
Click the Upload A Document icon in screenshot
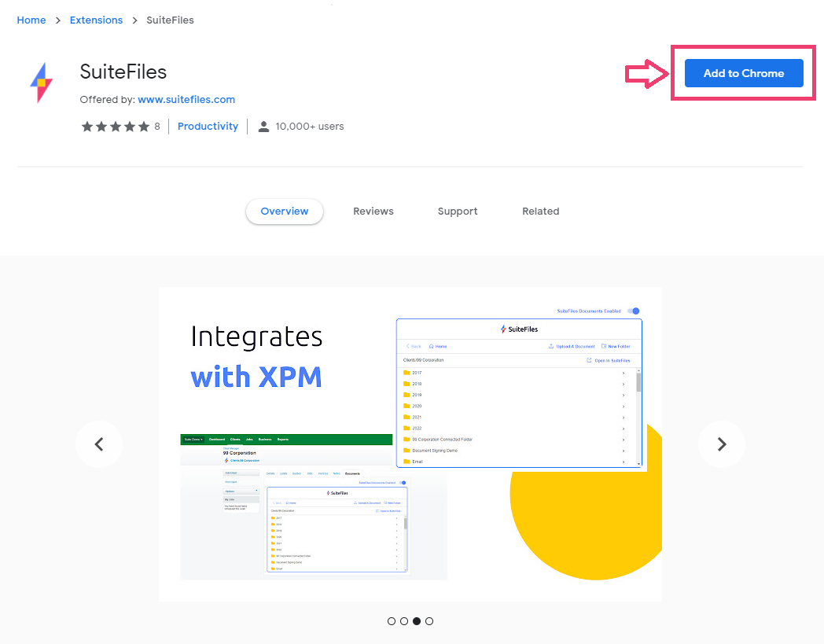tap(551, 346)
